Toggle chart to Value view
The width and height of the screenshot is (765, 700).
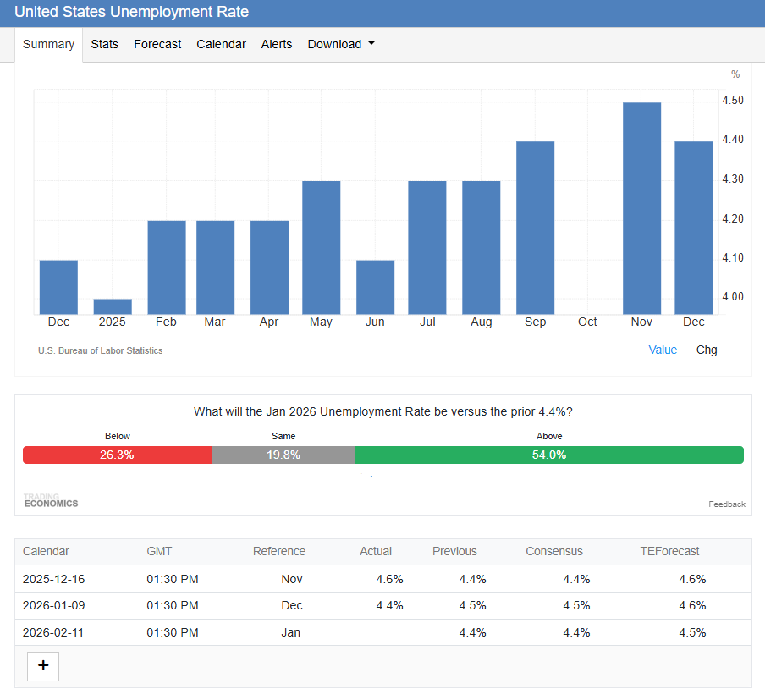pyautogui.click(x=663, y=350)
